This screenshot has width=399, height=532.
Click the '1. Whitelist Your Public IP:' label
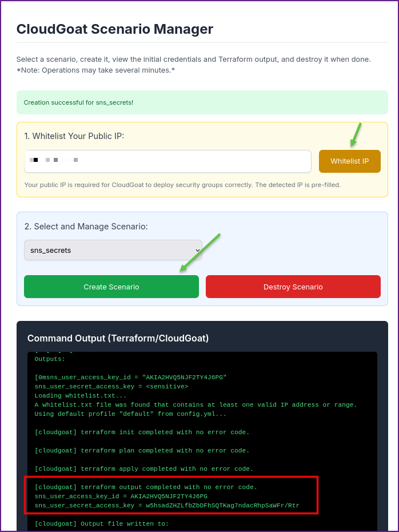pos(74,136)
